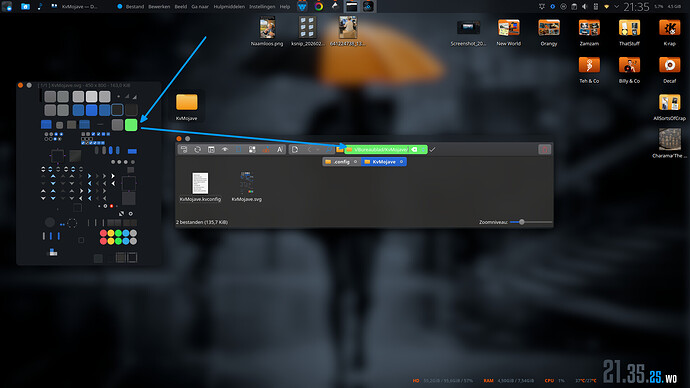Screen dimensions: 690x388
Task: Open the KvMojave folder on desktop
Action: [x=187, y=107]
